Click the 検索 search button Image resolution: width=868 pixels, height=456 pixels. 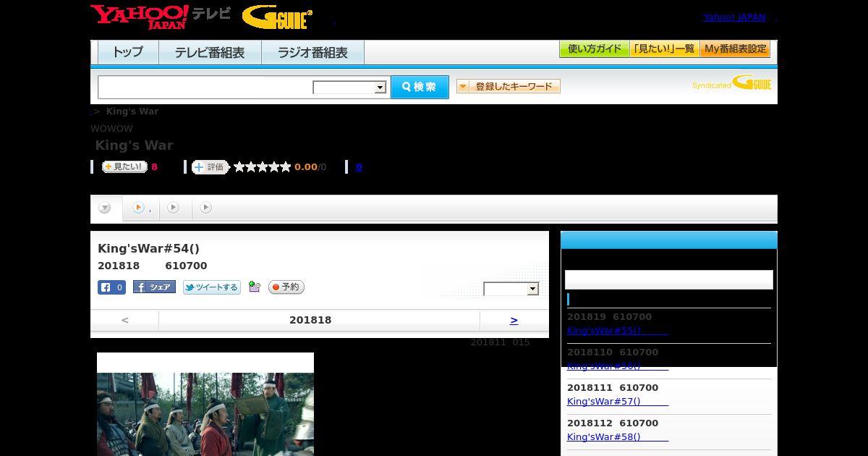(x=420, y=87)
